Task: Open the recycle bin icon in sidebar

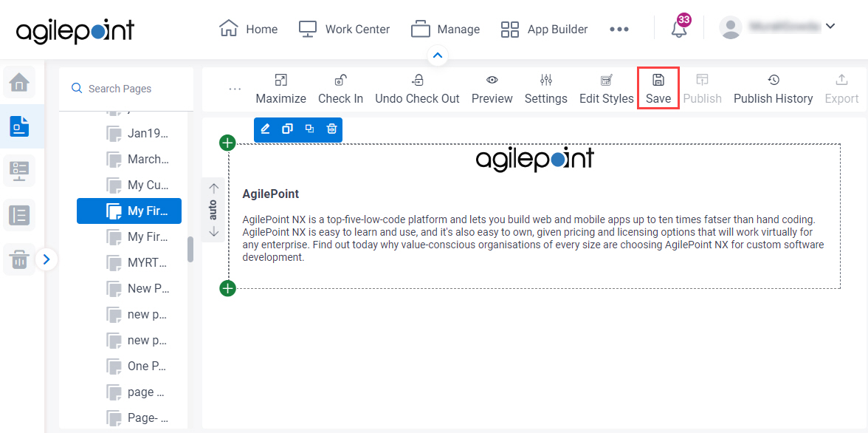Action: click(x=19, y=259)
